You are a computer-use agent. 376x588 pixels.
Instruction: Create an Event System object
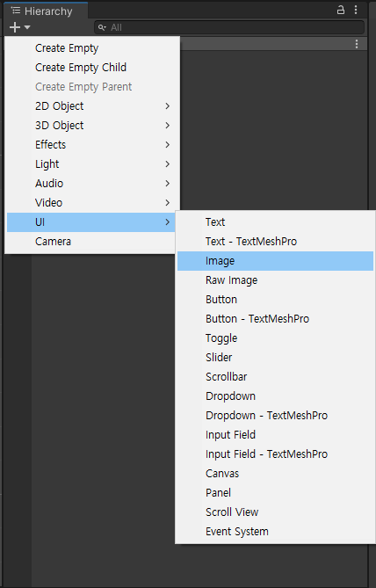coord(276,532)
